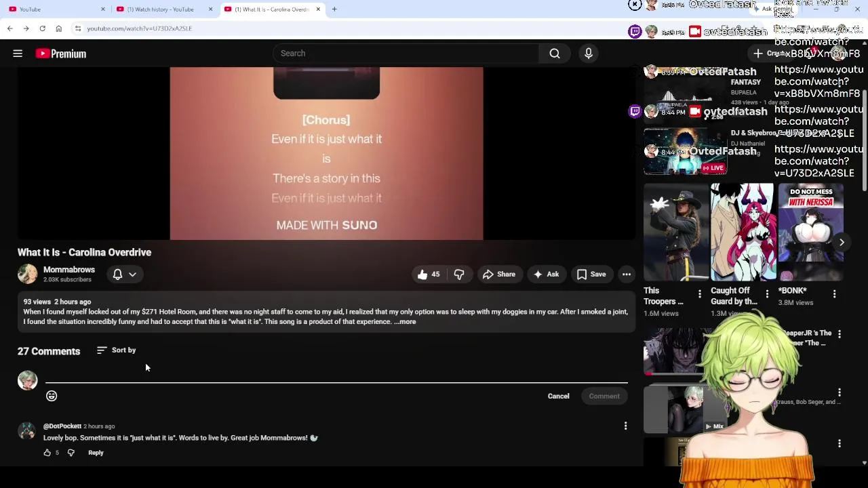Screen dimensions: 868x488
Task: Open Caught Off Guard short thumbnail
Action: point(743,232)
